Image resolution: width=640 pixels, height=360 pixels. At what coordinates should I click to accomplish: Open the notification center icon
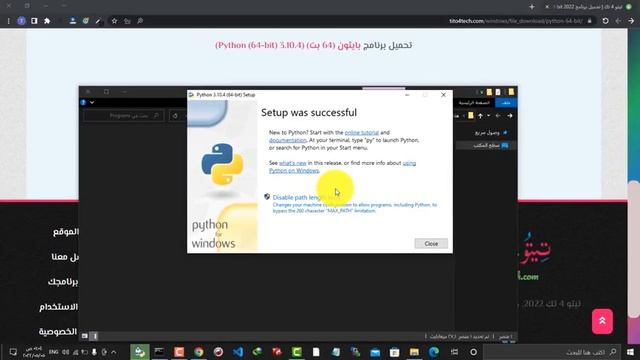tap(13, 352)
